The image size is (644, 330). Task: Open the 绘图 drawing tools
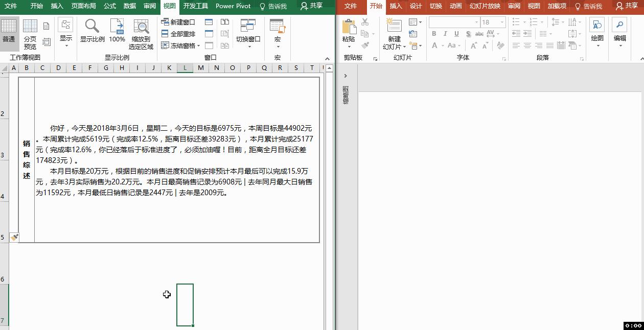(597, 33)
